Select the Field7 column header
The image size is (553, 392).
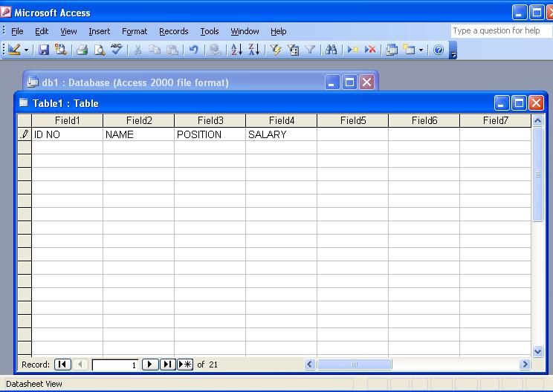coord(496,121)
